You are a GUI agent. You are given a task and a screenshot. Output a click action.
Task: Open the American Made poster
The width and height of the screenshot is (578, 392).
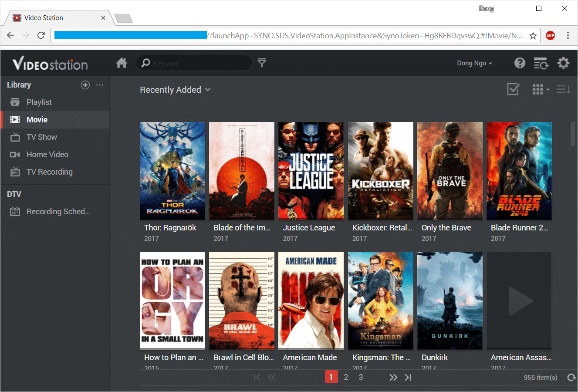(311, 301)
